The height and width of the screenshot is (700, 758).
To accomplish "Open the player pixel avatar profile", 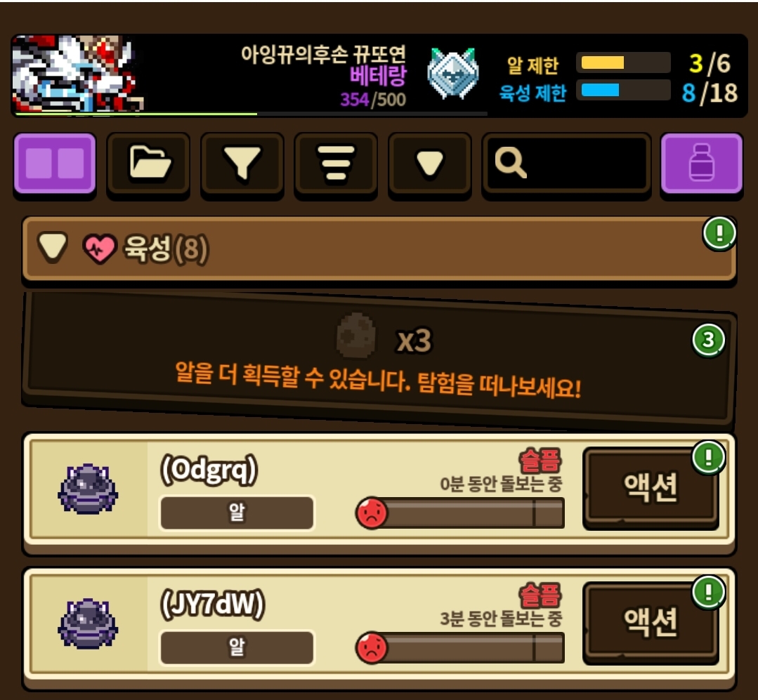I will [x=78, y=74].
